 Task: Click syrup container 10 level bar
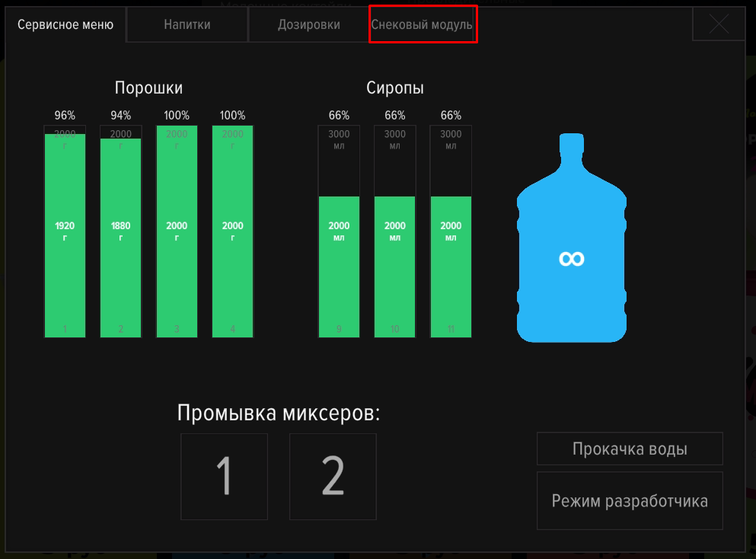click(x=395, y=232)
